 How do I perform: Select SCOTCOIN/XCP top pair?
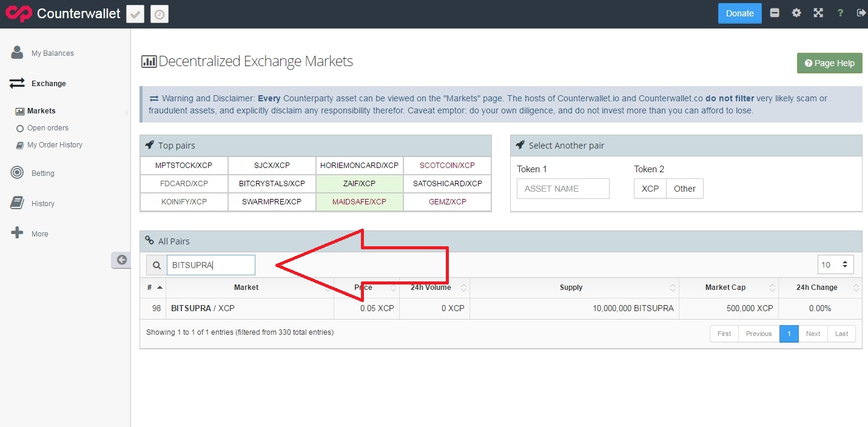coord(447,166)
